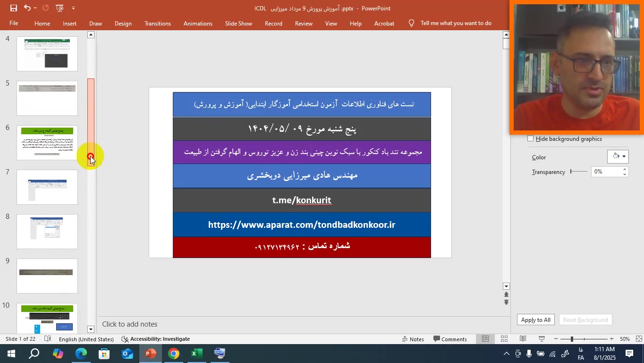Decrease Transparency with the down stepper
The width and height of the screenshot is (644, 363).
coord(625,174)
